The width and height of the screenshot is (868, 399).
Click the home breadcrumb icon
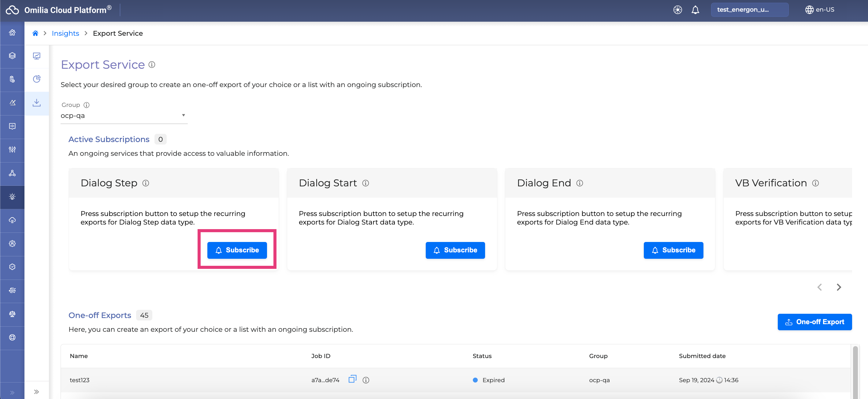pyautogui.click(x=35, y=33)
